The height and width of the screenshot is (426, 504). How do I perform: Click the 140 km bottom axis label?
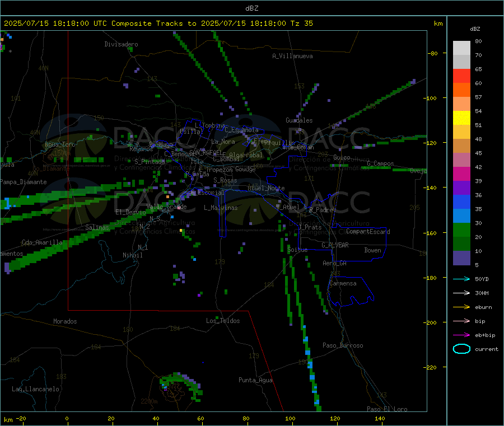coord(380,418)
